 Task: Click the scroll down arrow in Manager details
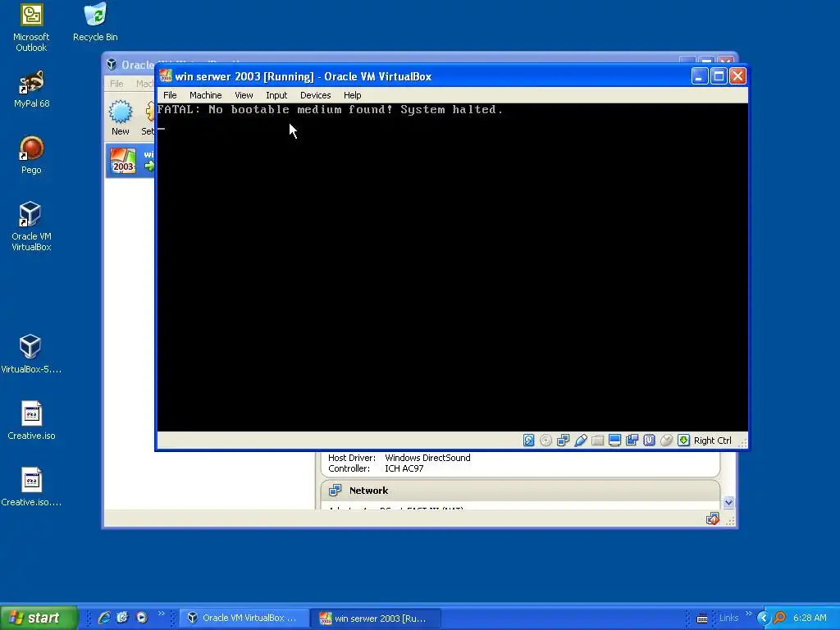(728, 503)
